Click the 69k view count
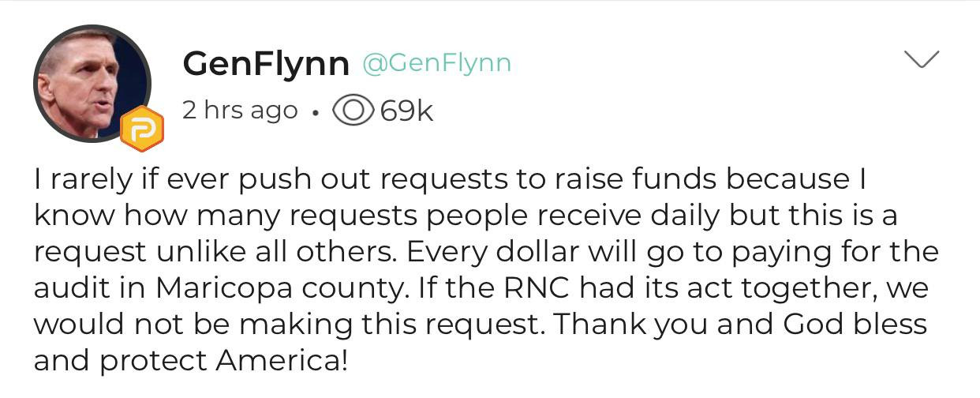 406,111
